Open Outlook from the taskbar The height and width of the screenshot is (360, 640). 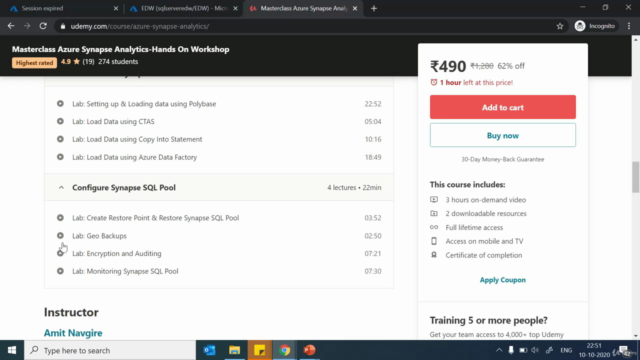click(x=209, y=350)
